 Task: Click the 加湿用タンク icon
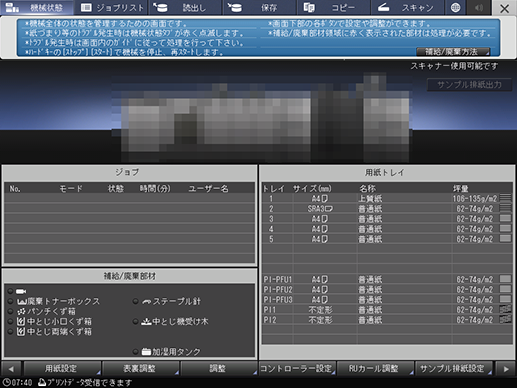click(146, 352)
